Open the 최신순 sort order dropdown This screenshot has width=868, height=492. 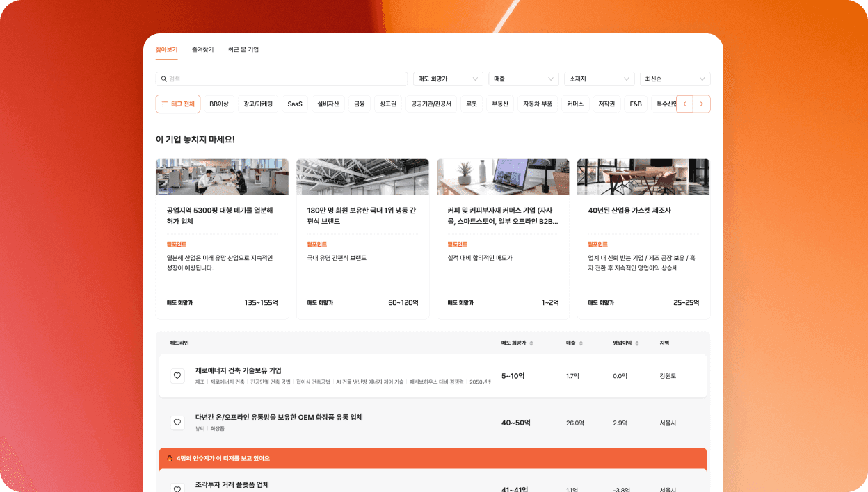point(675,79)
